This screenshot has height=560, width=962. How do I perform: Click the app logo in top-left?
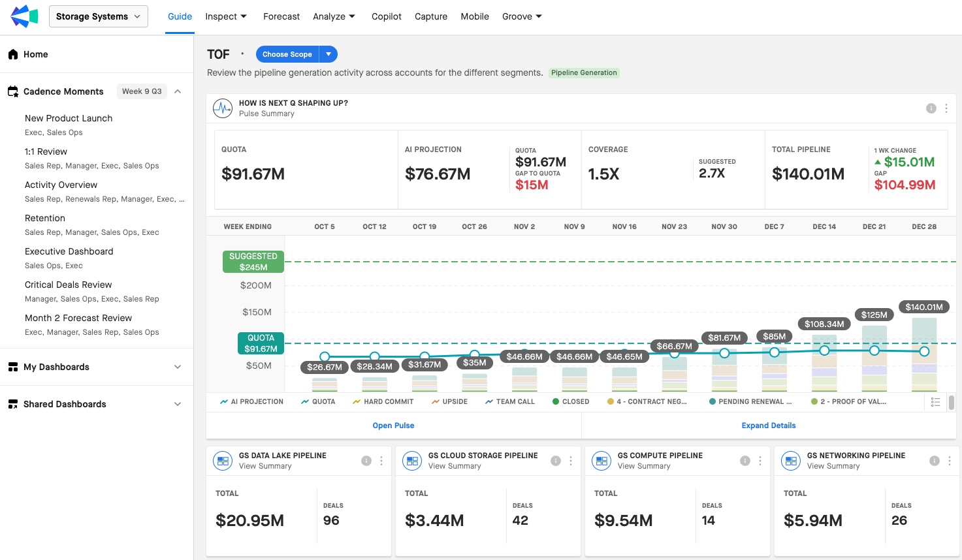point(24,16)
